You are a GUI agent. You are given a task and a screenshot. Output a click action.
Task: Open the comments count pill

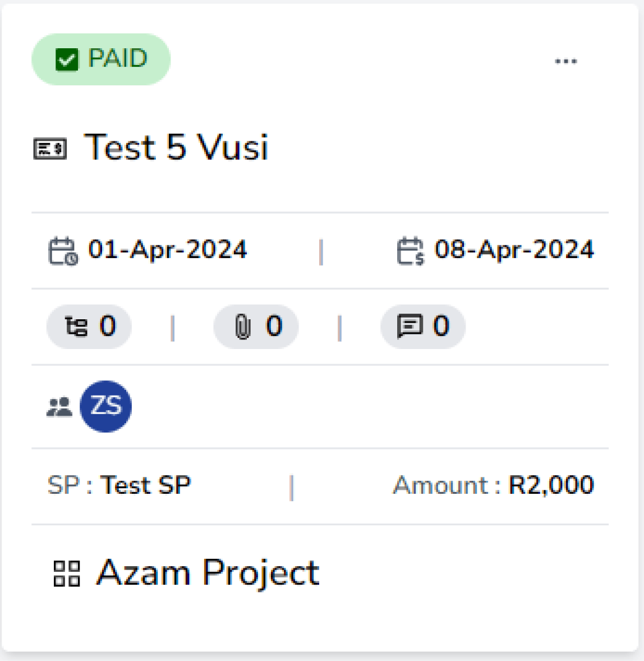[x=423, y=327]
